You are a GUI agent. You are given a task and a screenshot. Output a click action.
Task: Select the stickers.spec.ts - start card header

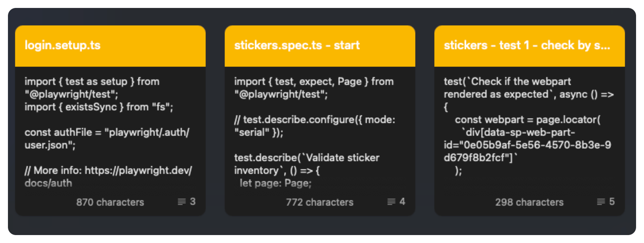297,45
